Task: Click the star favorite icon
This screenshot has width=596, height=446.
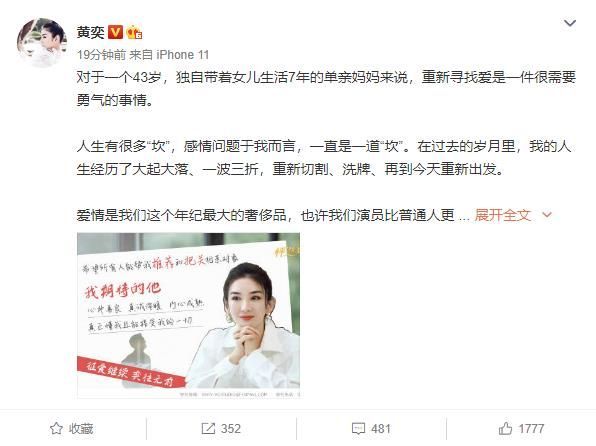Action: tap(56, 429)
